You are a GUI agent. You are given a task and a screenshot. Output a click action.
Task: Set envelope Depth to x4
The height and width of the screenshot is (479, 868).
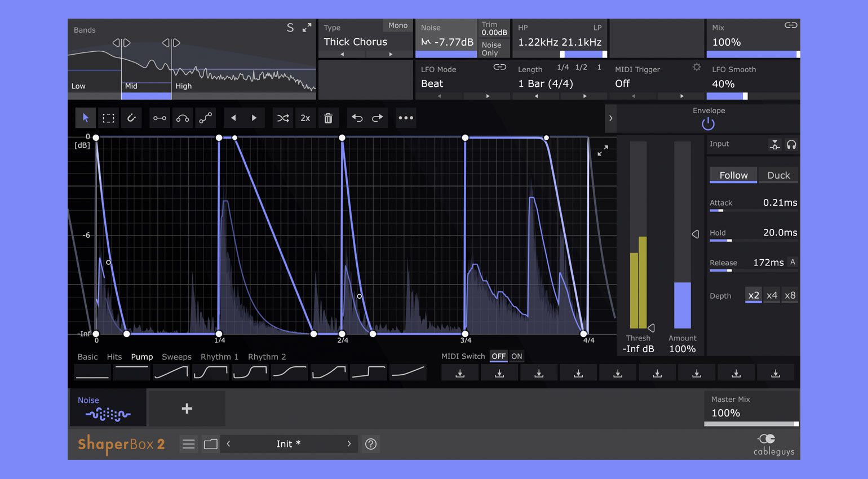click(772, 295)
